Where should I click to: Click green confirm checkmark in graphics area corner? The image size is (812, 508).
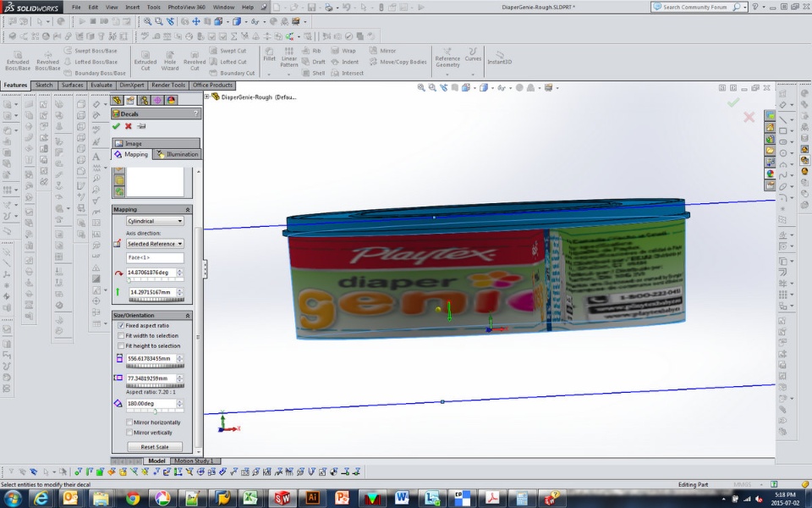point(733,102)
